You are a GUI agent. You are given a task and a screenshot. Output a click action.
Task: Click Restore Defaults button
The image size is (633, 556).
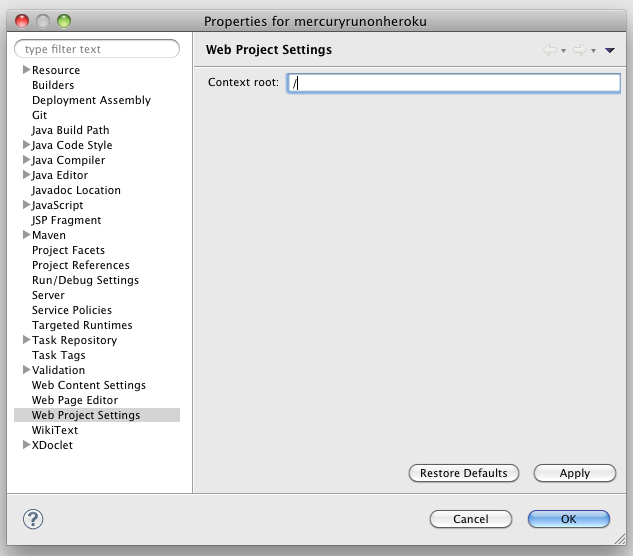463,473
